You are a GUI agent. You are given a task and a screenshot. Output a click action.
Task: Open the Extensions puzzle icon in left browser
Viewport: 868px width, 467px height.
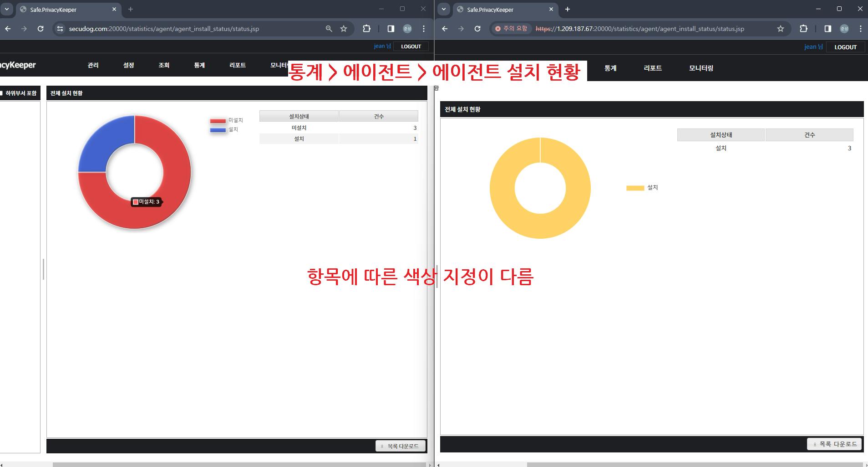point(366,29)
